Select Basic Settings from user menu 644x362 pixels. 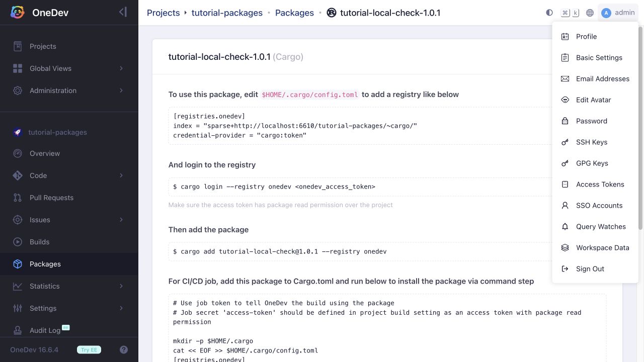click(595, 58)
